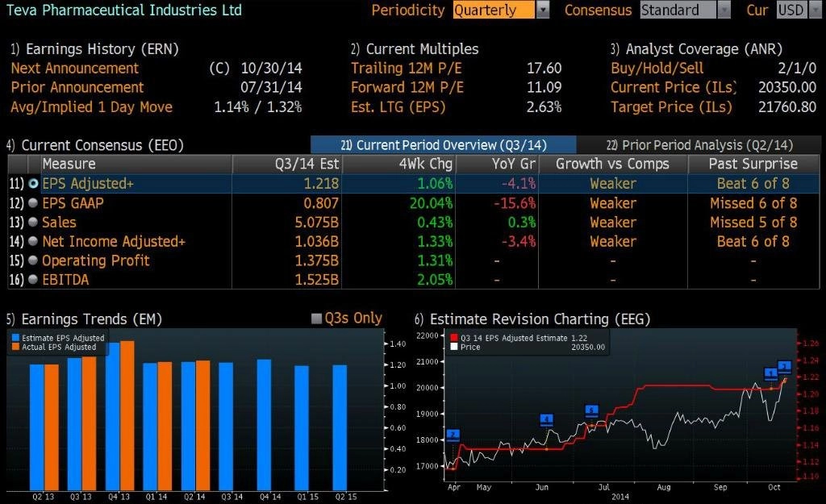Open the Consensus Standard dropdown
This screenshot has width=826, height=504.
click(686, 10)
